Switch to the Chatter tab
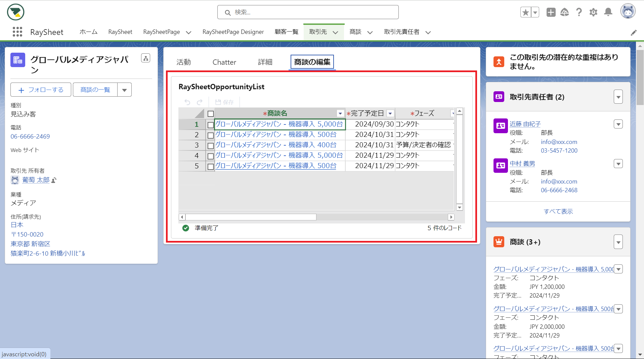Screen dimensions: 644x359 point(224,62)
